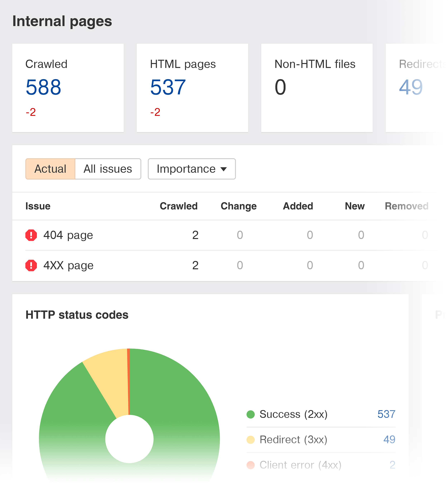Sort by the Crawled column header
448x484 pixels.
click(x=179, y=206)
